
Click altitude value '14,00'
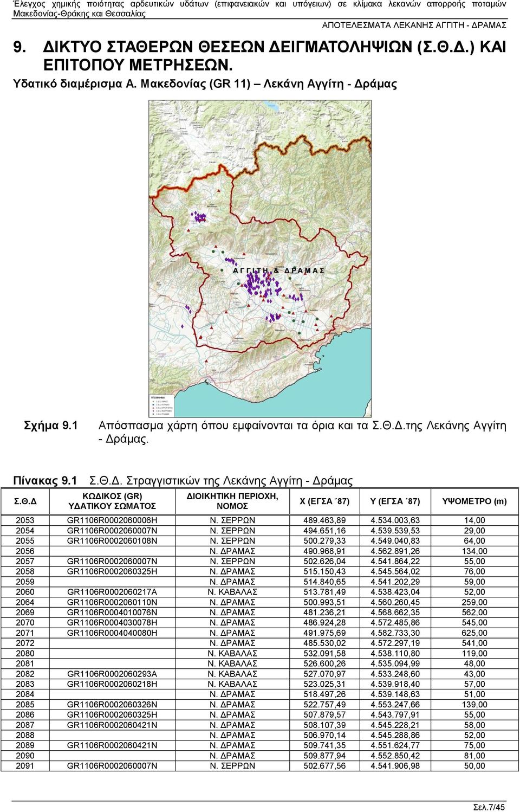point(474,520)
